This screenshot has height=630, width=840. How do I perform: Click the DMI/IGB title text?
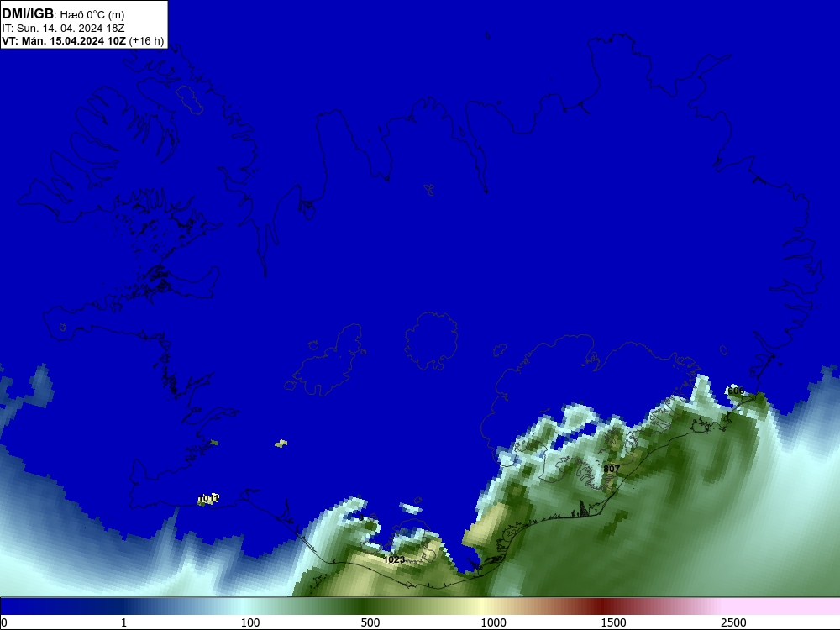pyautogui.click(x=28, y=14)
